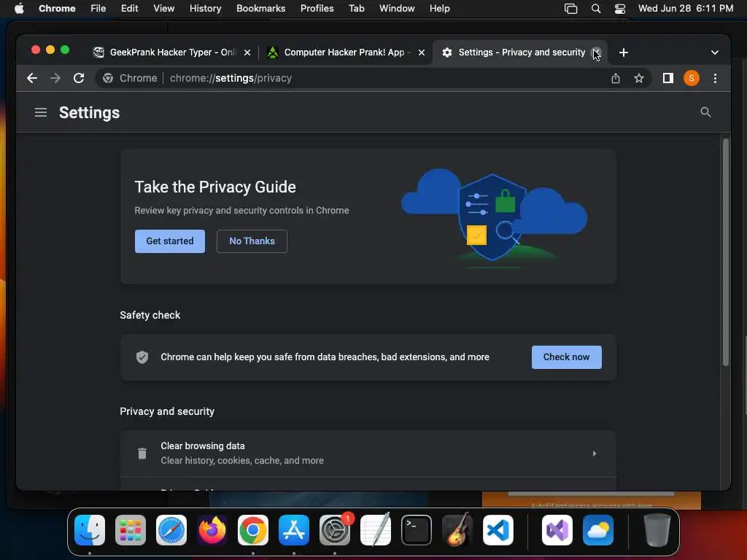Click the 'Privacy and security' section heading
This screenshot has height=560, width=747.
click(x=167, y=411)
